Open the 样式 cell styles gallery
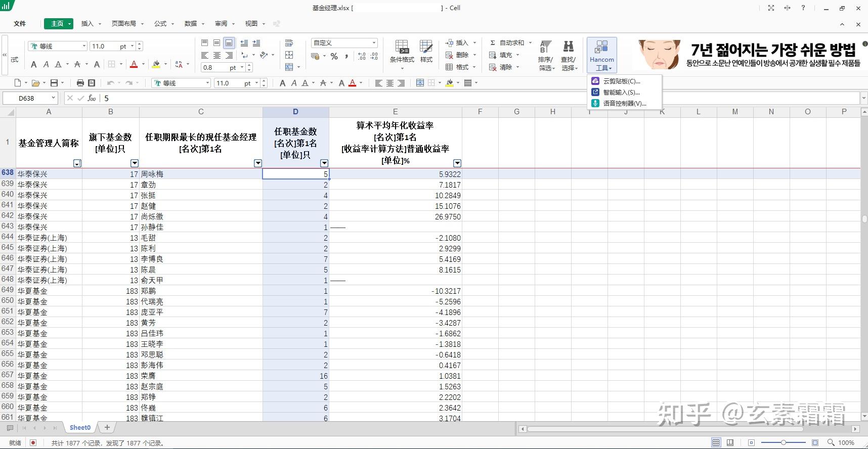The image size is (868, 449). click(x=426, y=52)
